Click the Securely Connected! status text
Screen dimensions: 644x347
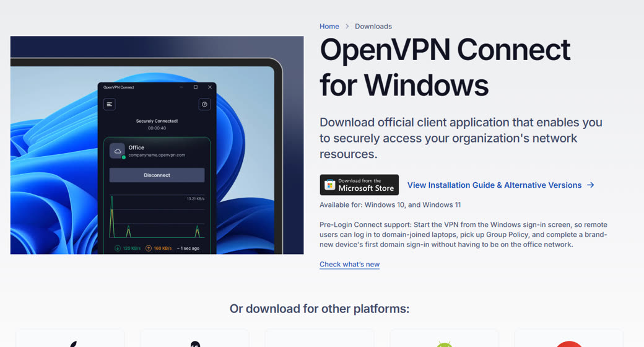tap(157, 121)
